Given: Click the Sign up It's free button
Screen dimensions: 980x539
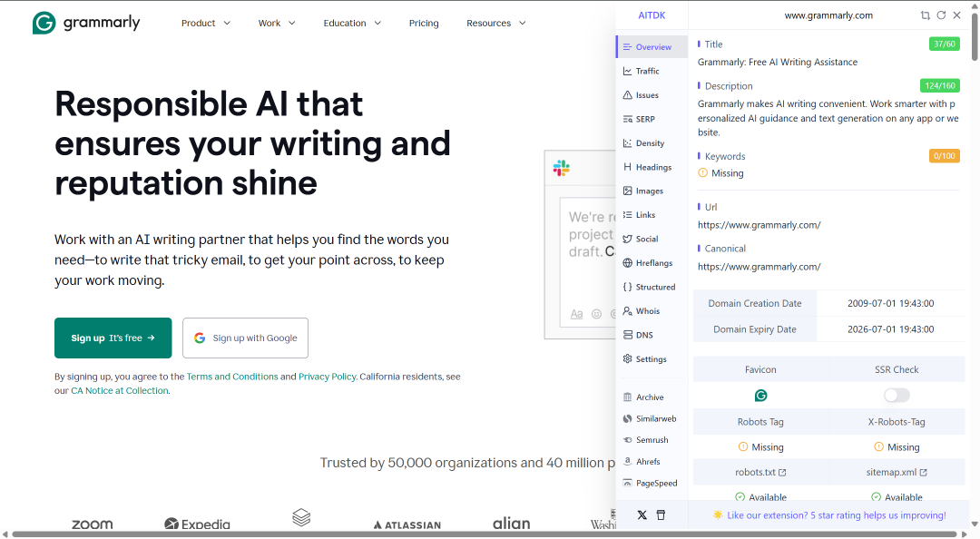Looking at the screenshot, I should pos(113,338).
